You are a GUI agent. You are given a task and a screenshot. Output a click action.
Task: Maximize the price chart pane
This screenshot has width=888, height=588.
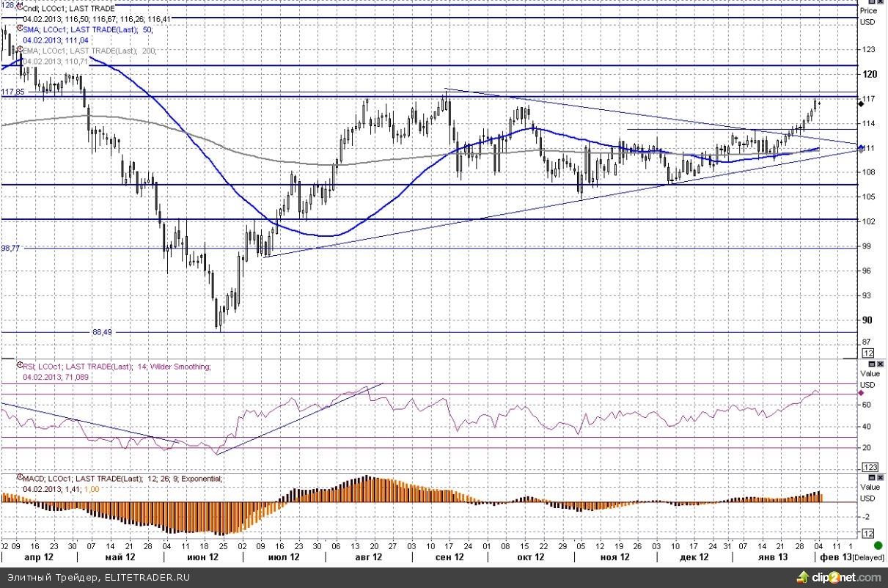[870, 1]
